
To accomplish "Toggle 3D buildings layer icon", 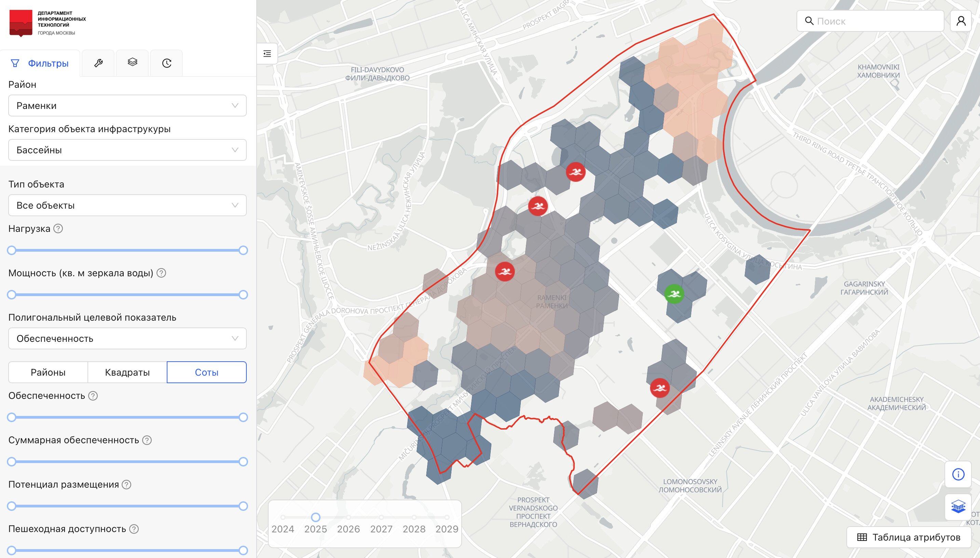I will (958, 507).
